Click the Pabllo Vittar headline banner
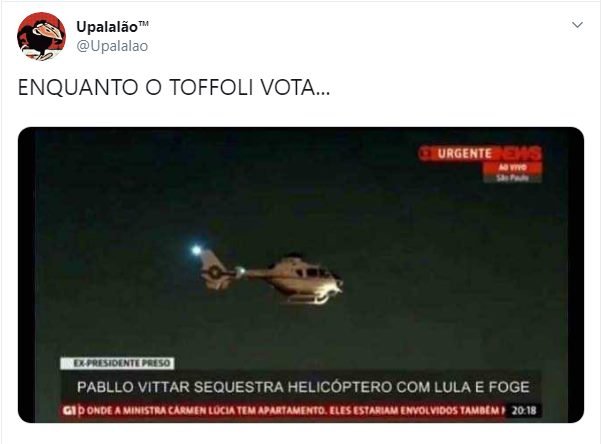The height and width of the screenshot is (444, 603). [x=303, y=387]
